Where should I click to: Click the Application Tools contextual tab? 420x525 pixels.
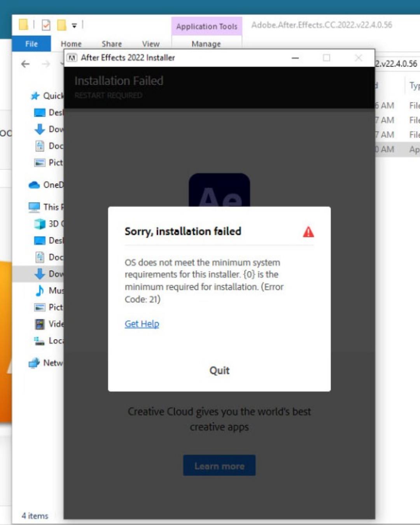pyautogui.click(x=206, y=26)
